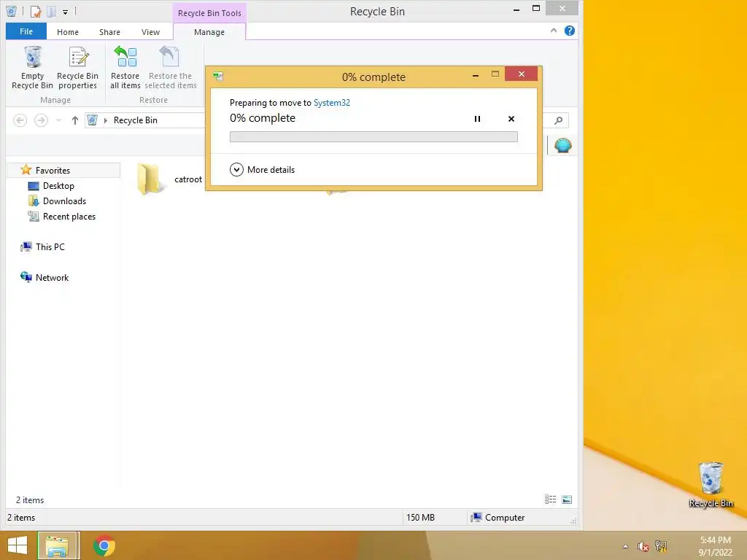Click Empty Recycle Bin icon
Screen dimensions: 747x560
tap(32, 68)
